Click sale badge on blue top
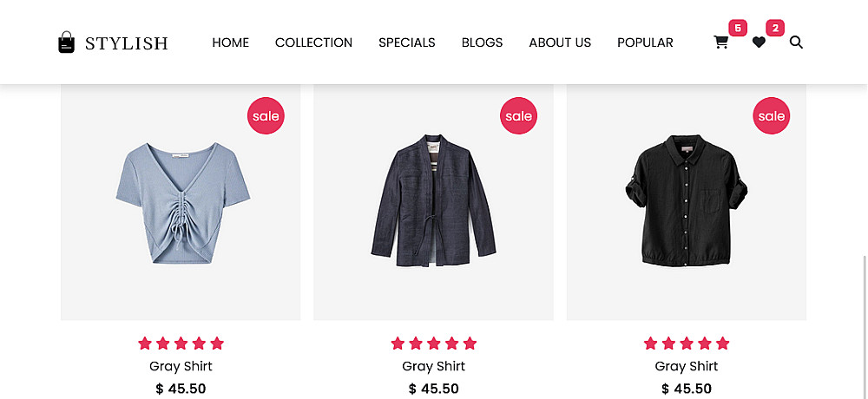868x399 pixels. 266,116
